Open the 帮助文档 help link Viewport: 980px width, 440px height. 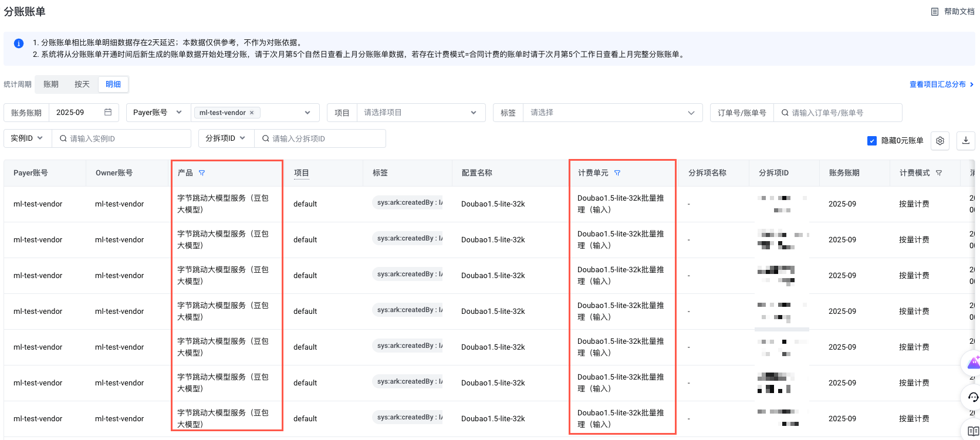(959, 12)
